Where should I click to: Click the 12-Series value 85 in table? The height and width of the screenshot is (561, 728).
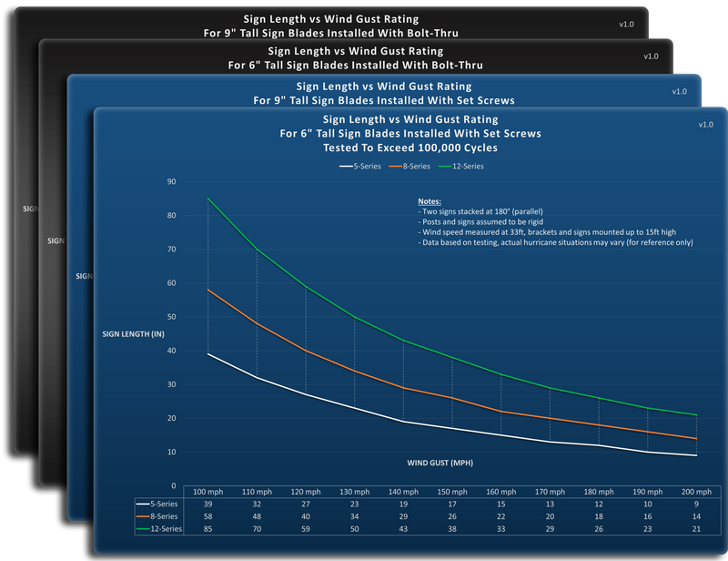click(208, 529)
